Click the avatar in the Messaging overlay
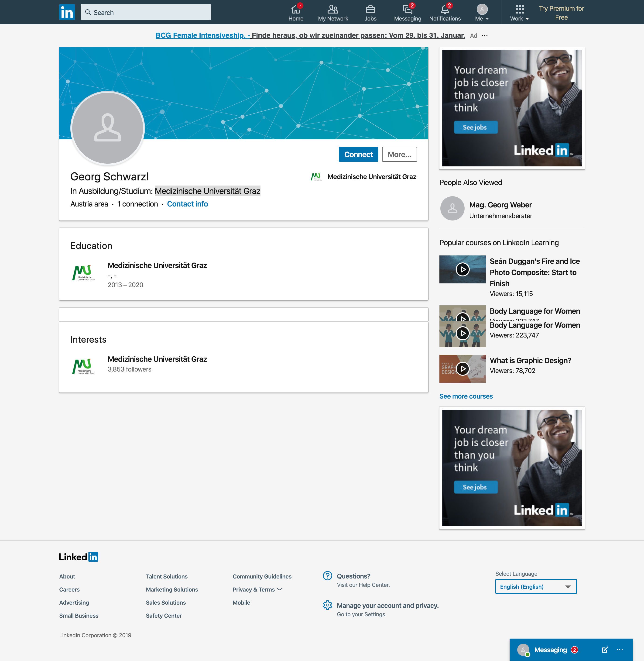 [523, 650]
